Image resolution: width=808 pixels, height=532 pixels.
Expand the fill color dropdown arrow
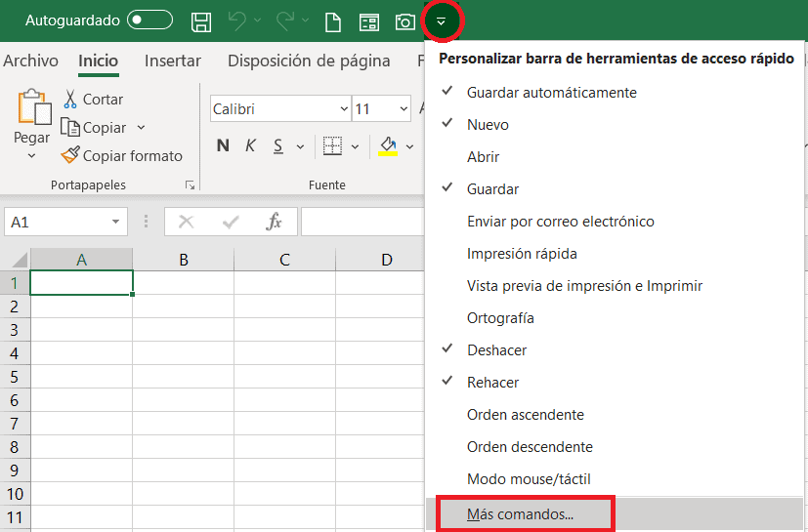point(409,146)
